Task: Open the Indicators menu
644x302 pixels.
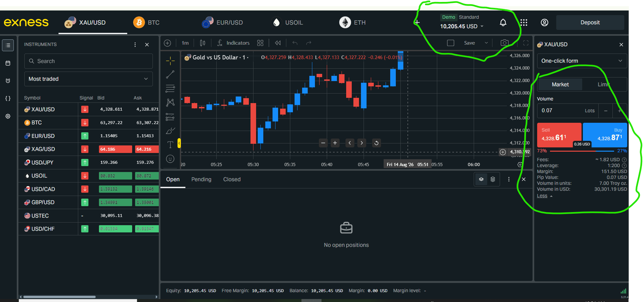Action: (233, 43)
